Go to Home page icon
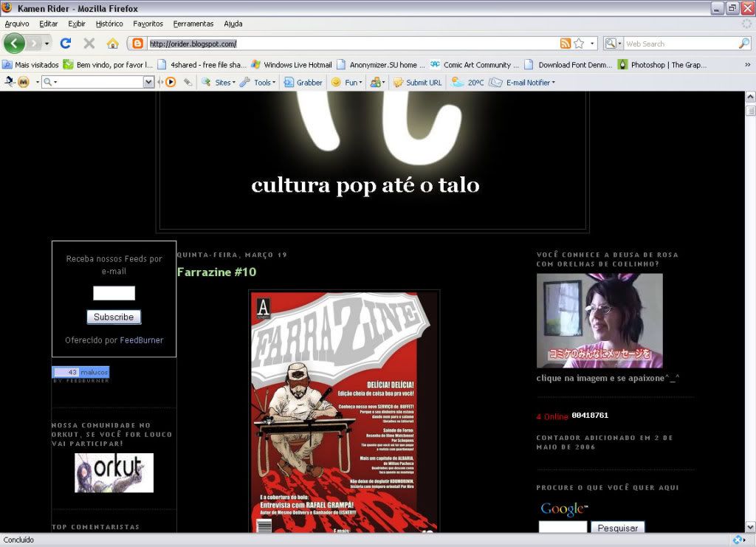 pyautogui.click(x=112, y=44)
